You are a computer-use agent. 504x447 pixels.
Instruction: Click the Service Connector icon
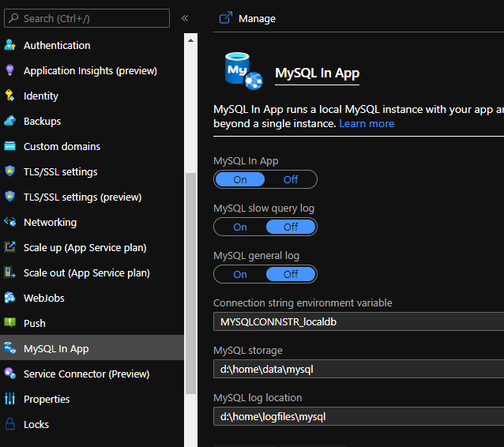[10, 374]
